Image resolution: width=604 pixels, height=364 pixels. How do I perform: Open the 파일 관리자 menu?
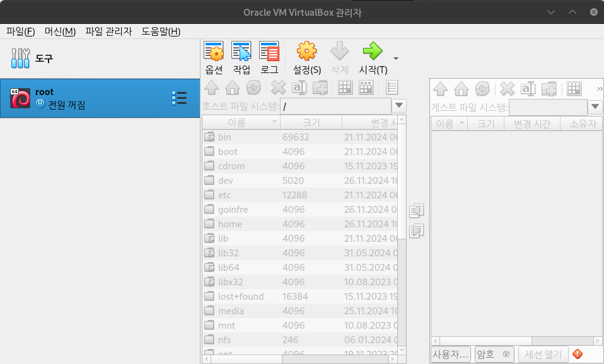(108, 31)
